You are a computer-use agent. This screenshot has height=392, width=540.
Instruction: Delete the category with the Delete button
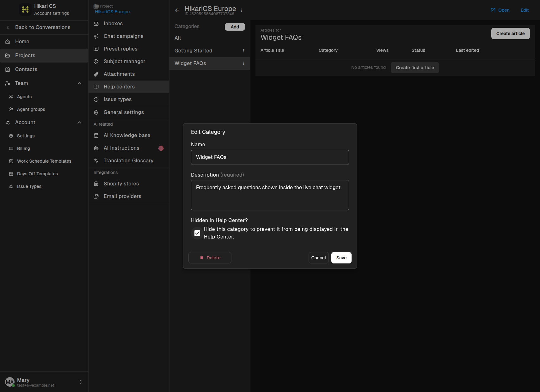(210, 258)
